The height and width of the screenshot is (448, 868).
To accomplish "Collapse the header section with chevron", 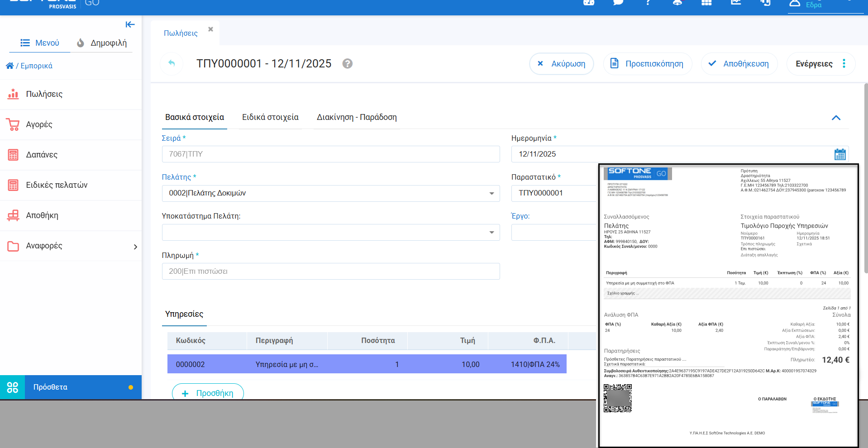I will [835, 118].
